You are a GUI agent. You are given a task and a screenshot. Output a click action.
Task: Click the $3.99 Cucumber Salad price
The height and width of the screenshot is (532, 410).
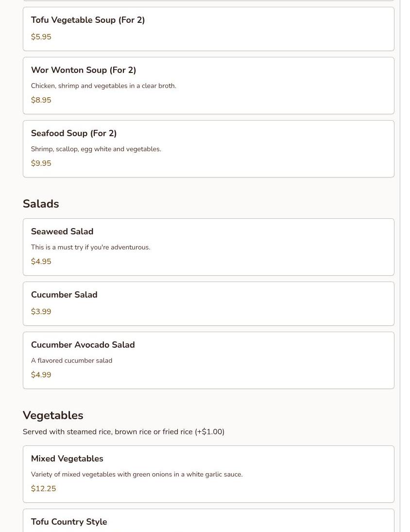pos(41,312)
